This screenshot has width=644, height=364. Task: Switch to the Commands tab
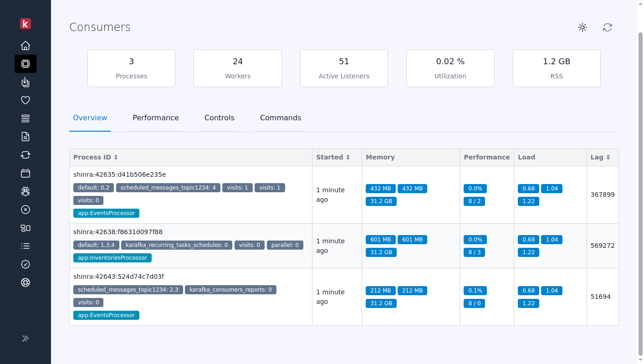coord(281,118)
